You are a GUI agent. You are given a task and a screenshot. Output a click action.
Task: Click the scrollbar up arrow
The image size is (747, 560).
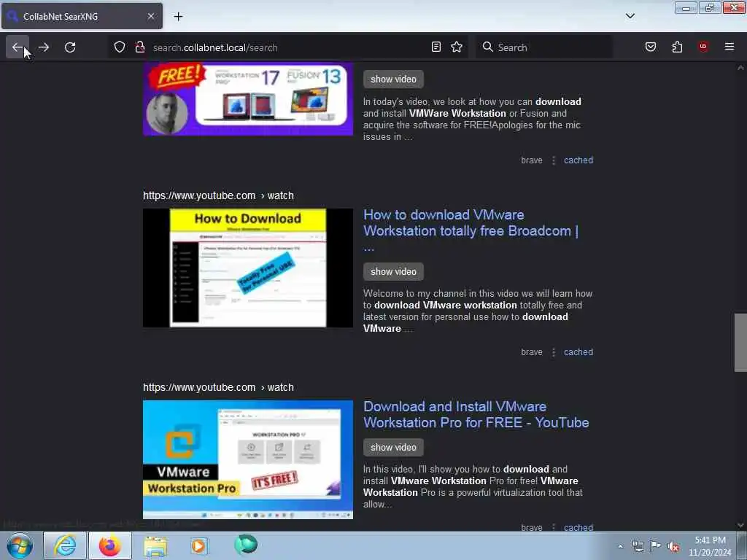(x=740, y=68)
